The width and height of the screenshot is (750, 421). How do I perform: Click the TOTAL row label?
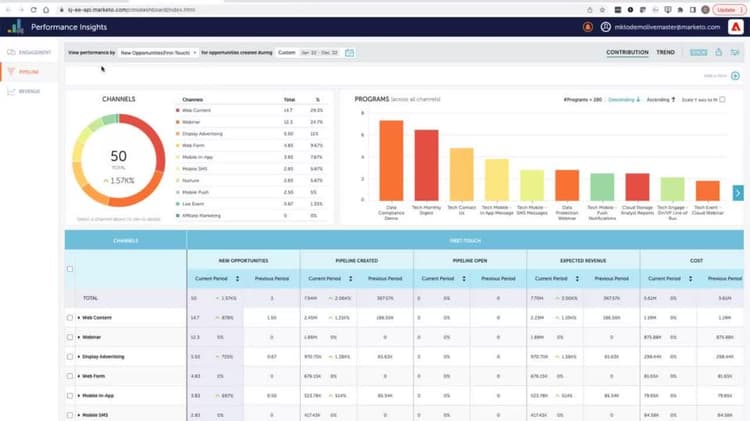[90, 298]
